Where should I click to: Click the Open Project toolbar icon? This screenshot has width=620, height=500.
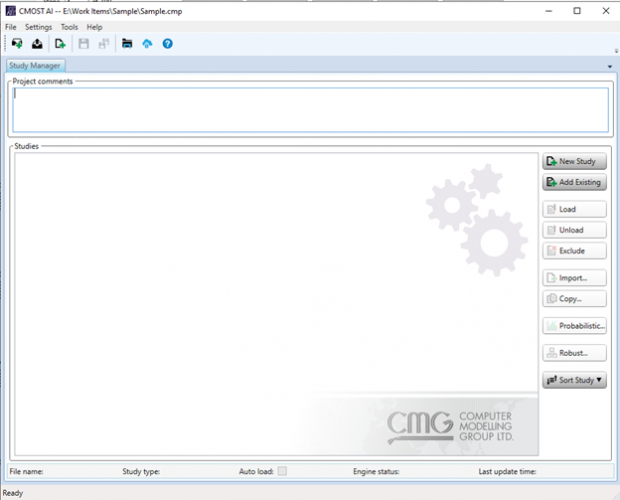37,43
